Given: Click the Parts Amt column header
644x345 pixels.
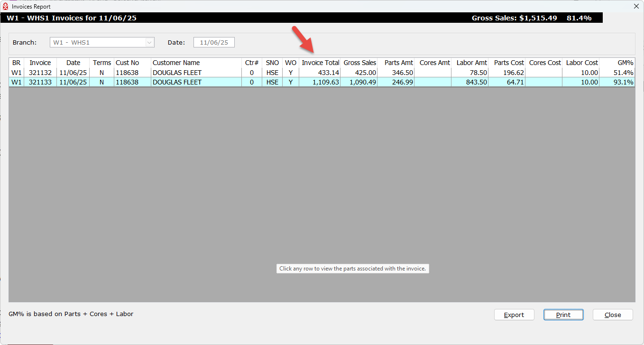Looking at the screenshot, I should (398, 63).
